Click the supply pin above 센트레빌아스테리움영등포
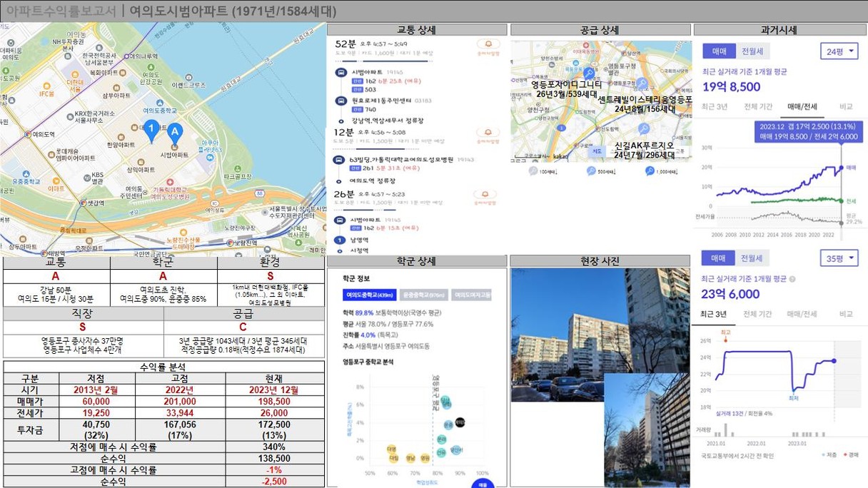Screen dimensions: 868x488 [x=642, y=83]
